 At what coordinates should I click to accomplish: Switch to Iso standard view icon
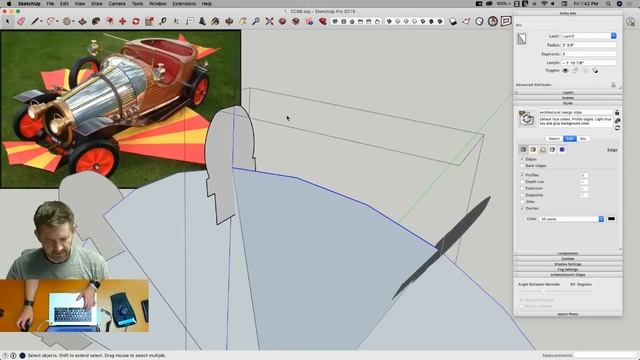coord(335,21)
